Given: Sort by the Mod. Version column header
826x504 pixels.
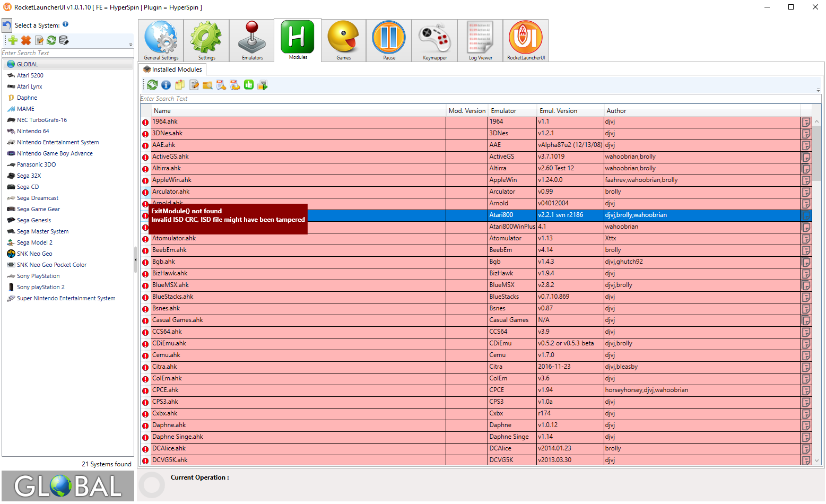Looking at the screenshot, I should tap(467, 111).
